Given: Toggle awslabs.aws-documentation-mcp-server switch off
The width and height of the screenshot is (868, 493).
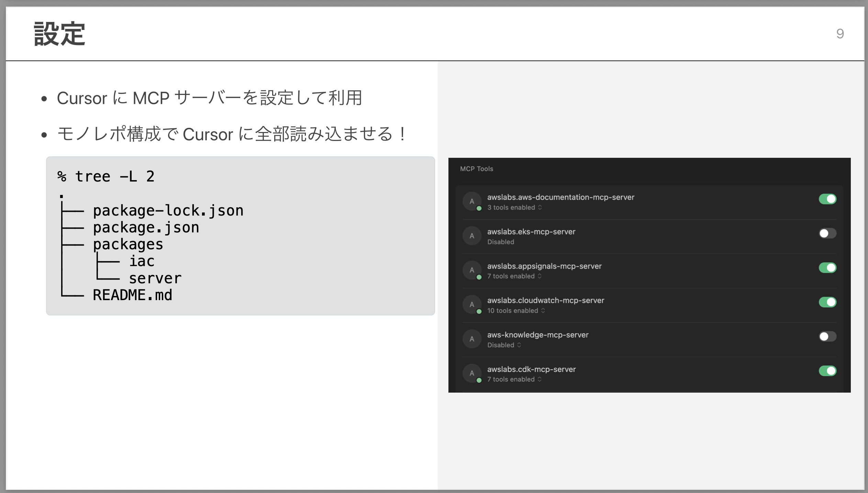Looking at the screenshot, I should (x=827, y=199).
